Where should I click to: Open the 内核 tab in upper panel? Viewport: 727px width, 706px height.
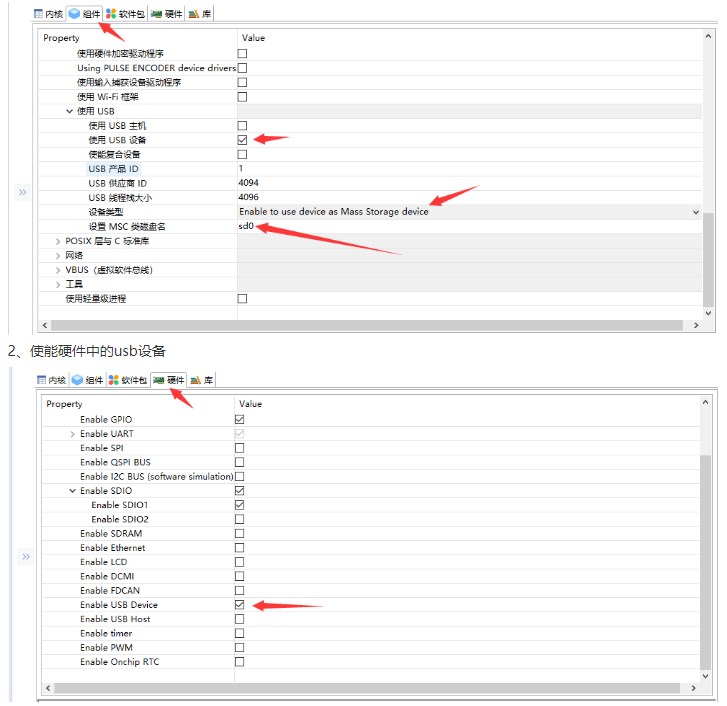48,14
